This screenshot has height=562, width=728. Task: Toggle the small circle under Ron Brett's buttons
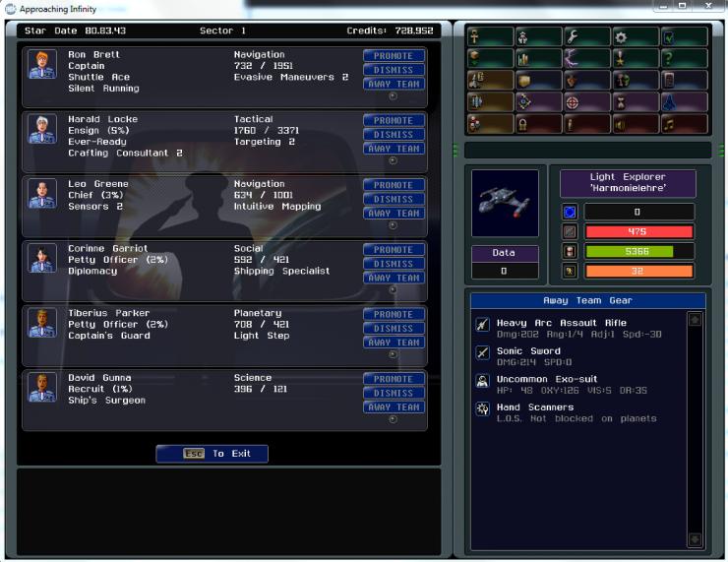tap(394, 96)
